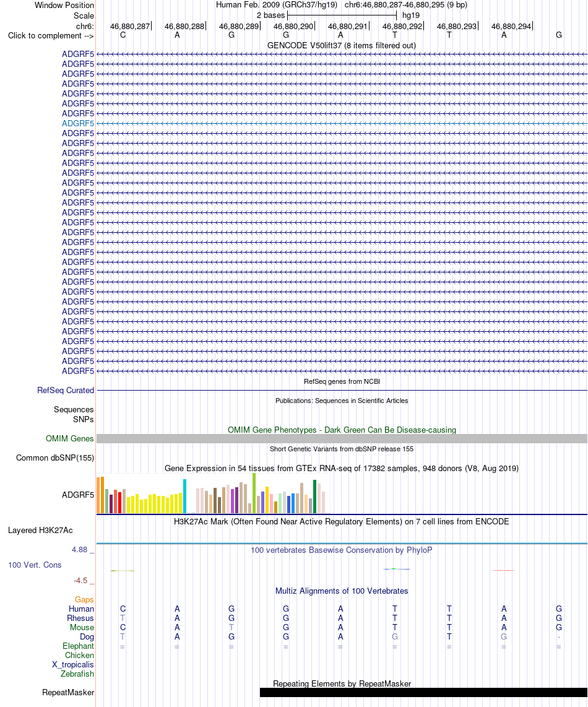
Task: Click the Dog species row label
Action: 87,637
